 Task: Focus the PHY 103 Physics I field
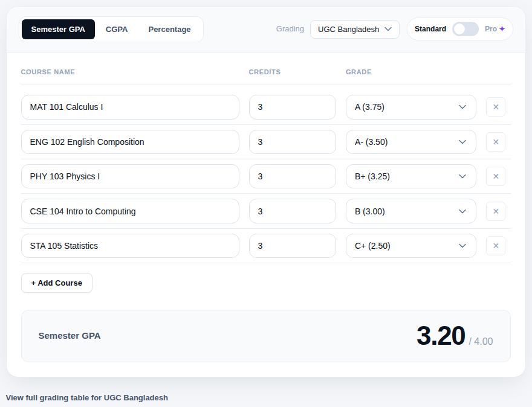tap(130, 176)
